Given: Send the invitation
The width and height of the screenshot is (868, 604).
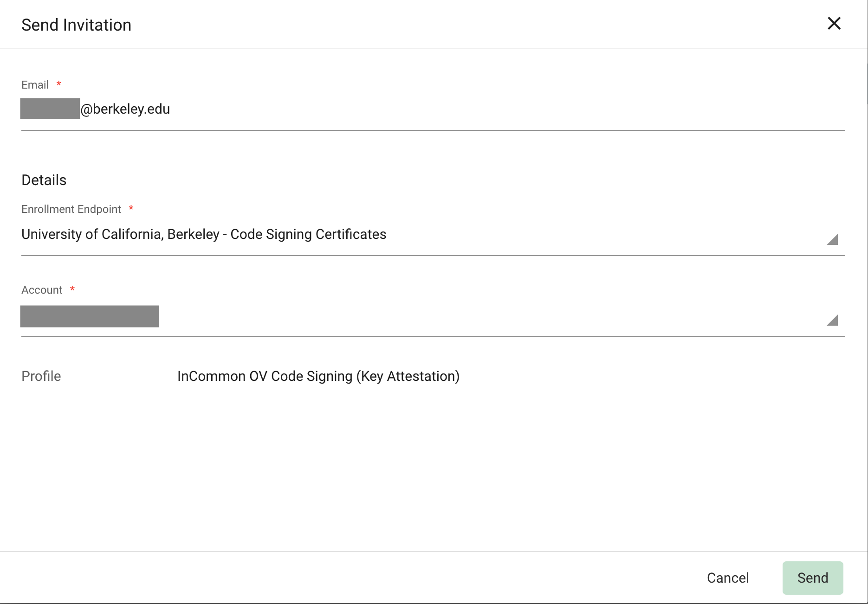Looking at the screenshot, I should click(812, 578).
